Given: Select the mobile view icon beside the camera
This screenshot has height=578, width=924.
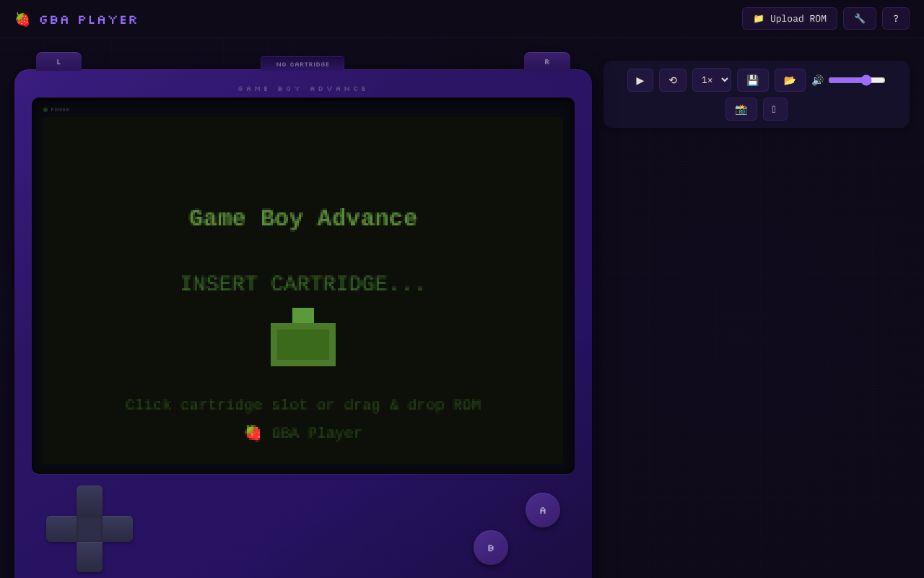Looking at the screenshot, I should pyautogui.click(x=775, y=108).
